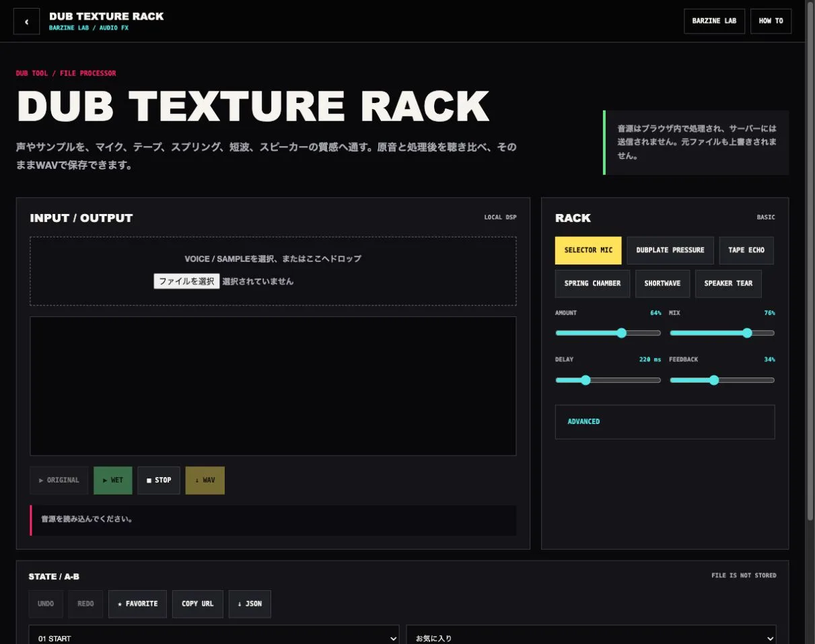The width and height of the screenshot is (815, 644).
Task: Open the HOW TO guide
Action: 771,21
